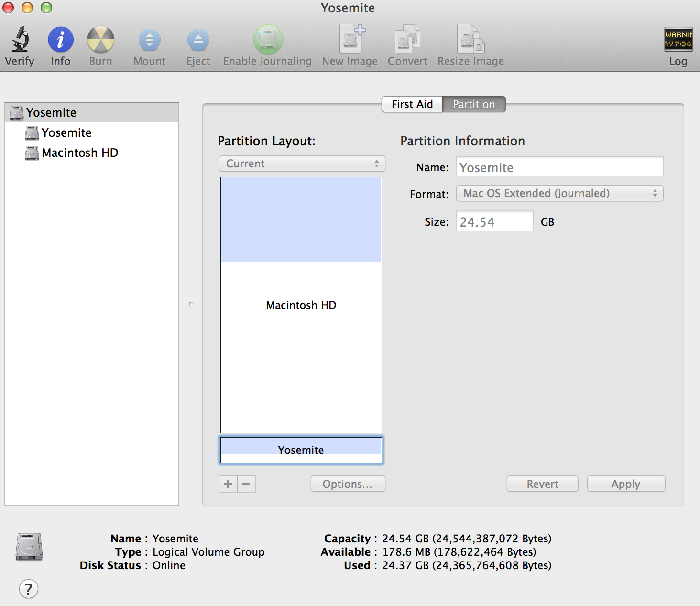Screen dimensions: 700x606
Task: Click the Used 24.37 GB text
Action: click(x=467, y=565)
